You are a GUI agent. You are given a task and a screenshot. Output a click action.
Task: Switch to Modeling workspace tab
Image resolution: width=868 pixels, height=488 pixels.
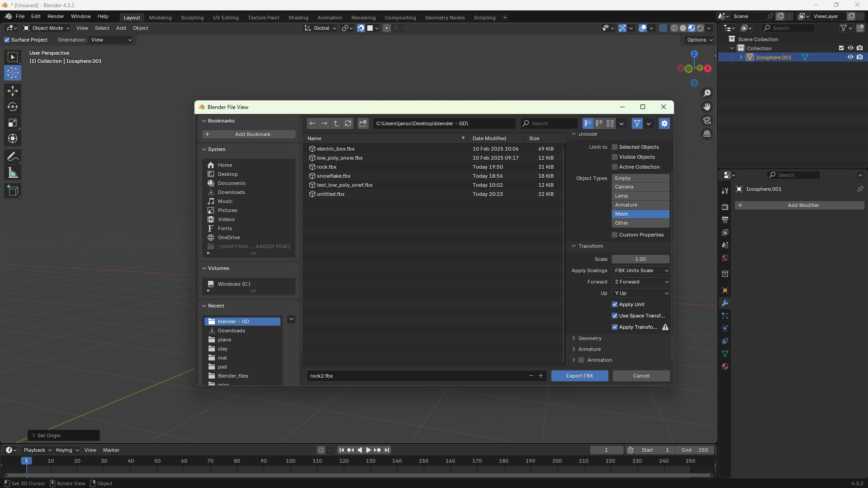[161, 18]
